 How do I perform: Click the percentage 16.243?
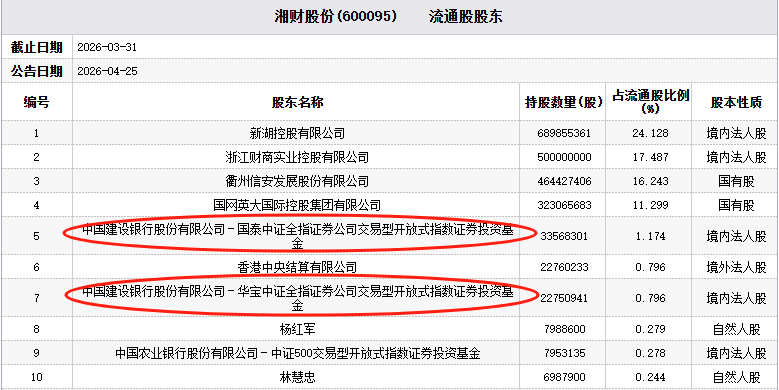click(650, 181)
